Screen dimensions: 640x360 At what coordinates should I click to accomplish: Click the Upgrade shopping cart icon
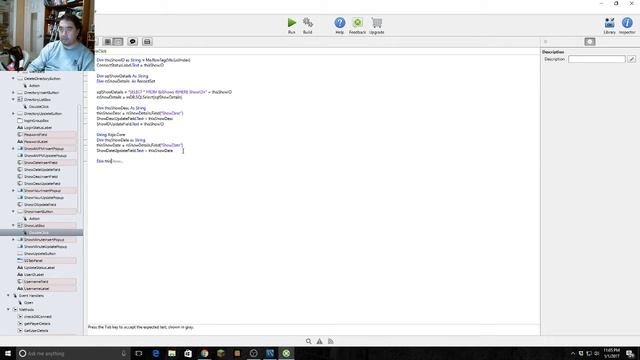377,23
